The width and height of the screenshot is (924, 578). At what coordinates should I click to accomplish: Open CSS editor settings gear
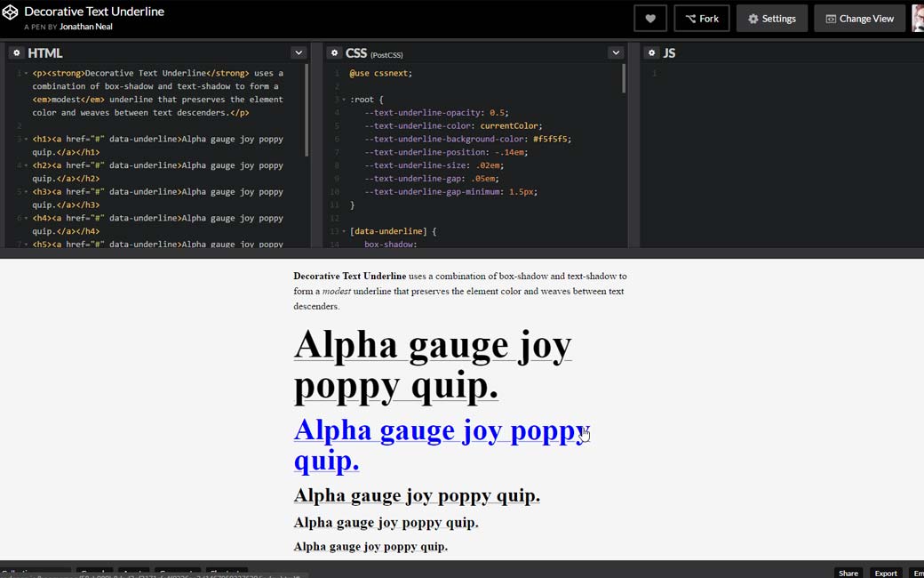(x=334, y=53)
